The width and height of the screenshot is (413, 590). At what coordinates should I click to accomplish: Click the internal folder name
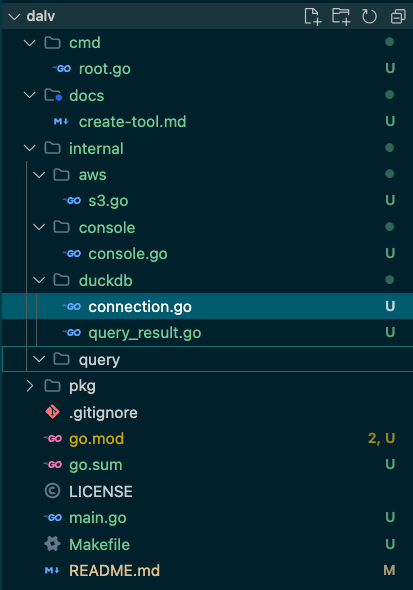(x=96, y=149)
